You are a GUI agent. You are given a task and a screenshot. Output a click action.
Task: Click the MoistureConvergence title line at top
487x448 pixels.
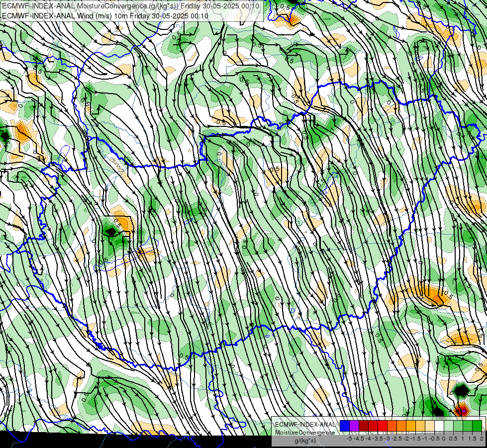click(131, 6)
